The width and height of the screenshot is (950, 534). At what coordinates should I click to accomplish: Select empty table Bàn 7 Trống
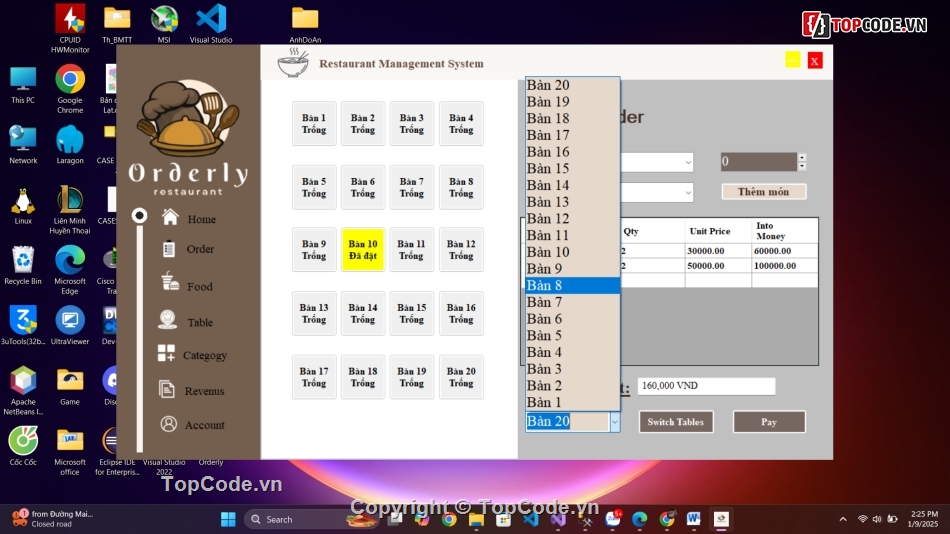pos(411,187)
